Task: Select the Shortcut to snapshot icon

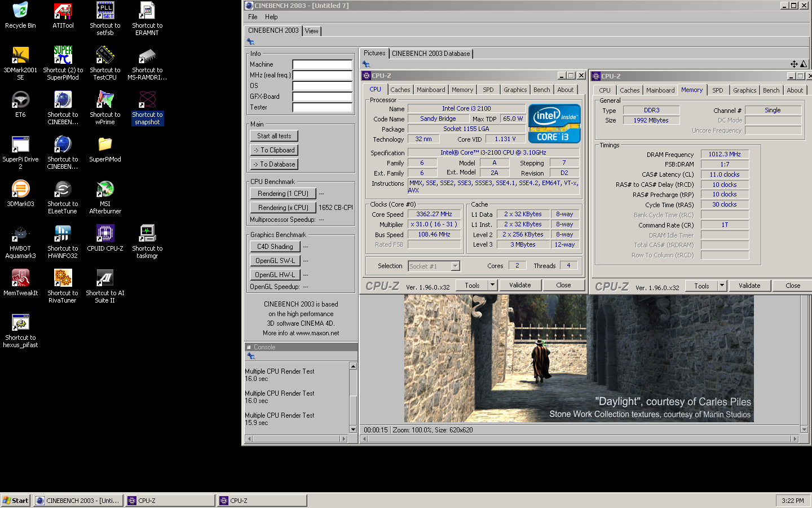Action: coord(147,108)
